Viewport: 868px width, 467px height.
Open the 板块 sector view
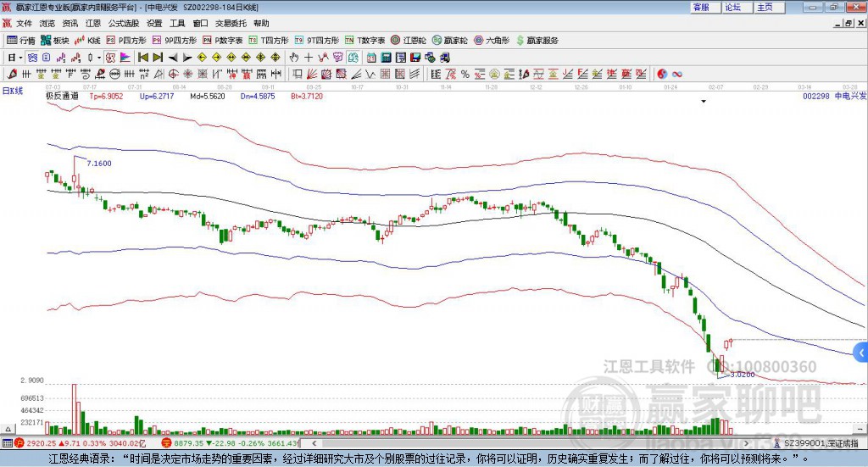55,41
